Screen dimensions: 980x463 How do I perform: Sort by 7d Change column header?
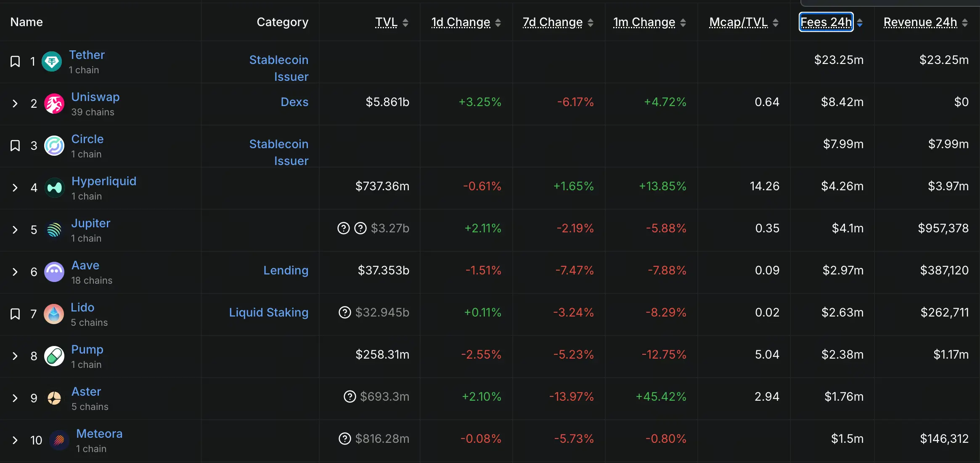point(552,22)
